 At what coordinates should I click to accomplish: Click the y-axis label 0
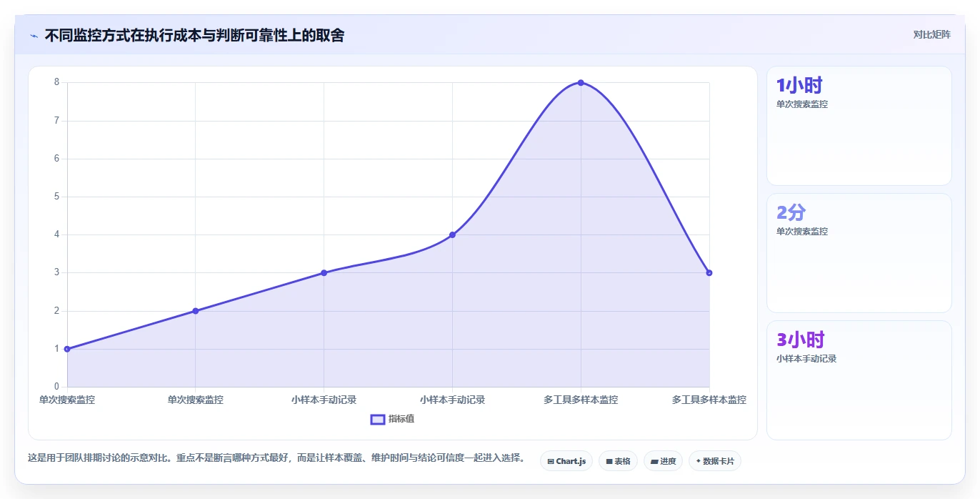click(x=56, y=387)
